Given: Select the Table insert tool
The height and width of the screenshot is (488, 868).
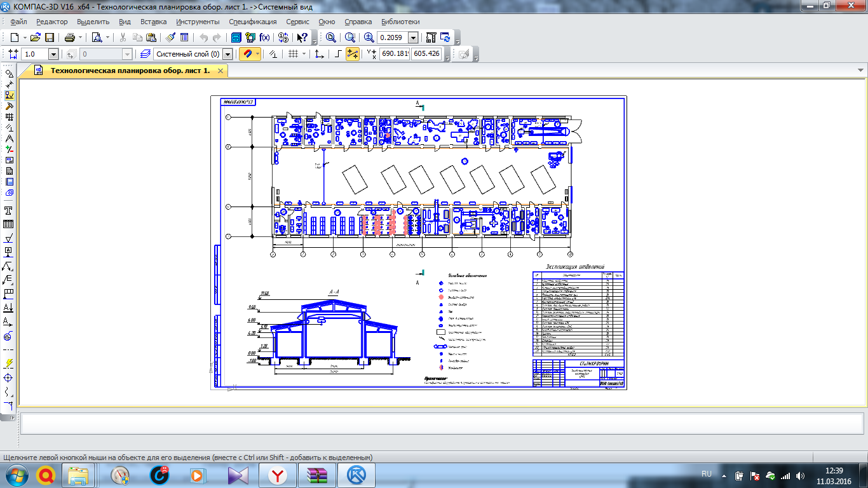Looking at the screenshot, I should (x=9, y=224).
